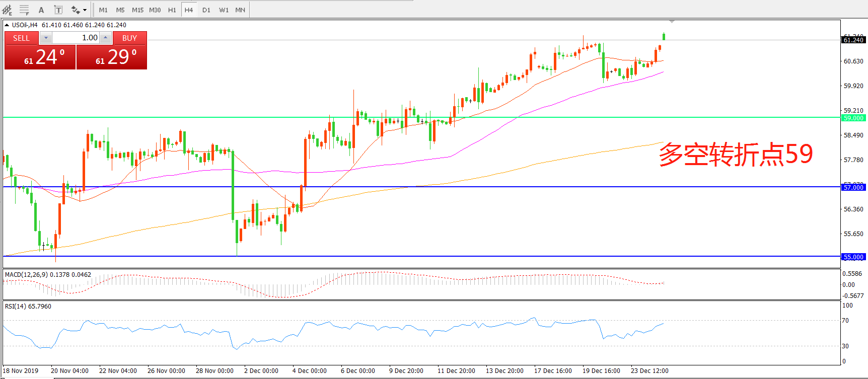868x379 pixels.
Task: Switch to the M15 timeframe
Action: click(137, 10)
